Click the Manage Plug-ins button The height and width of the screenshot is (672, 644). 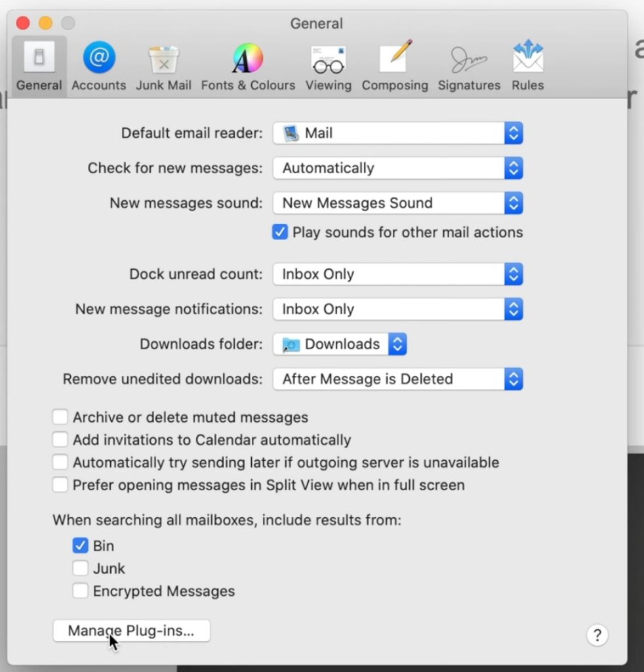tap(131, 631)
